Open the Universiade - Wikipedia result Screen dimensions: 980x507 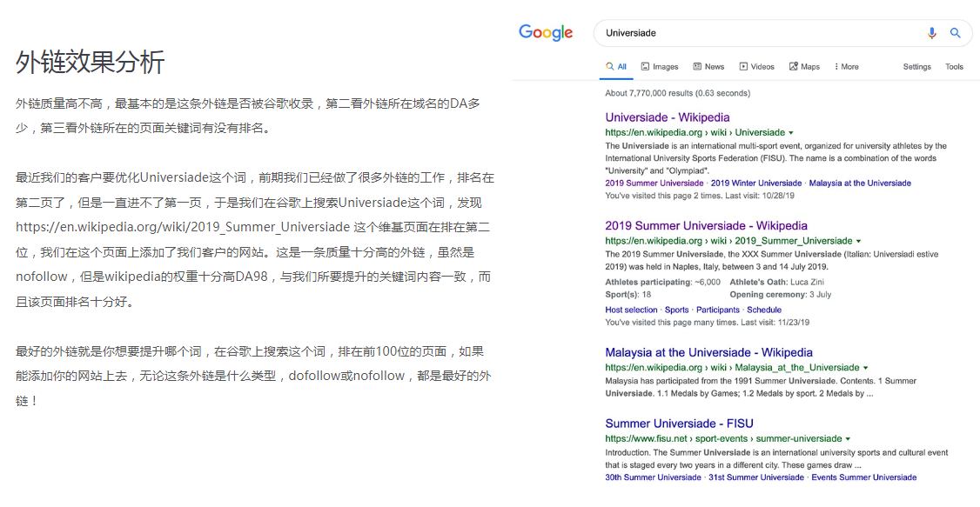point(667,117)
